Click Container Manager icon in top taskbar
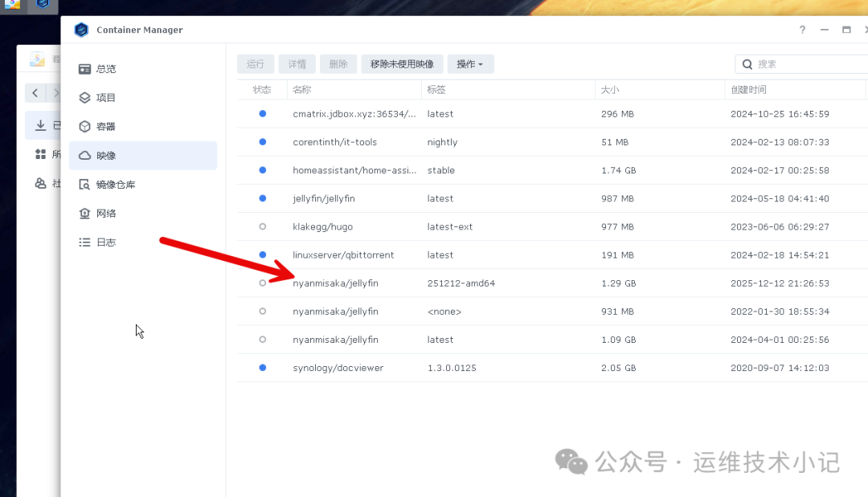Viewport: 868px width, 497px height. (x=43, y=5)
